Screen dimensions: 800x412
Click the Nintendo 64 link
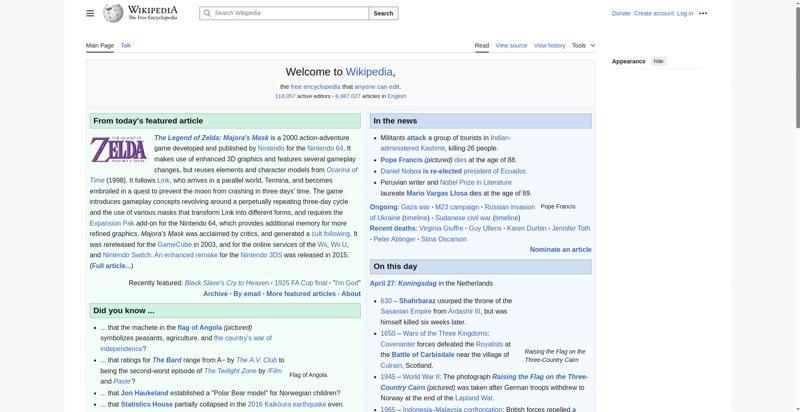click(x=325, y=148)
